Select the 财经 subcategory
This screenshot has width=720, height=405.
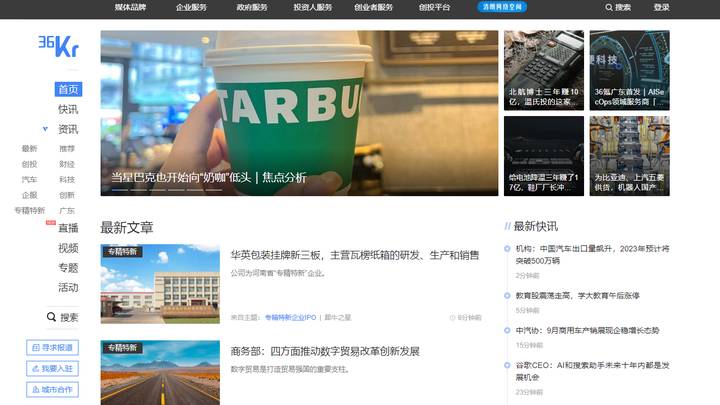(67, 164)
